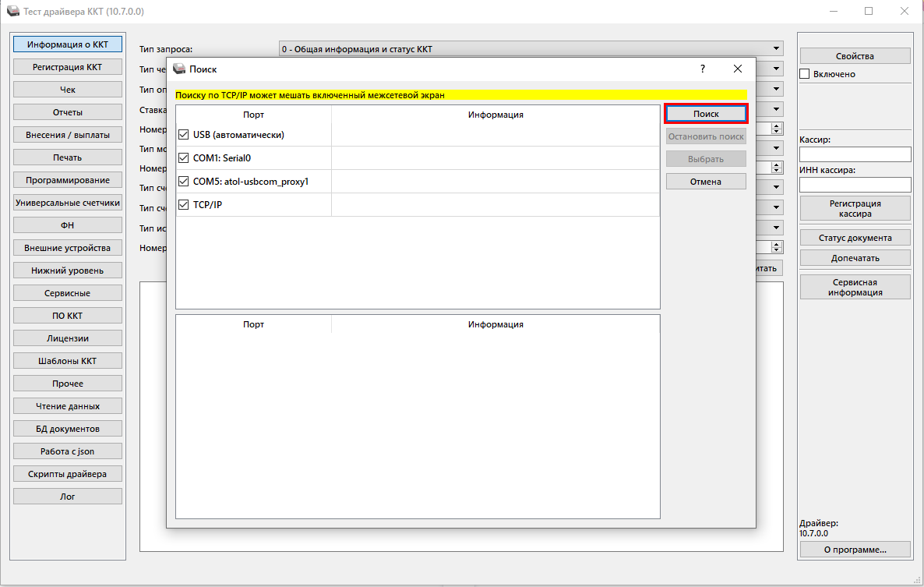This screenshot has width=924, height=587.
Task: Maximize the main application window
Action: (869, 12)
